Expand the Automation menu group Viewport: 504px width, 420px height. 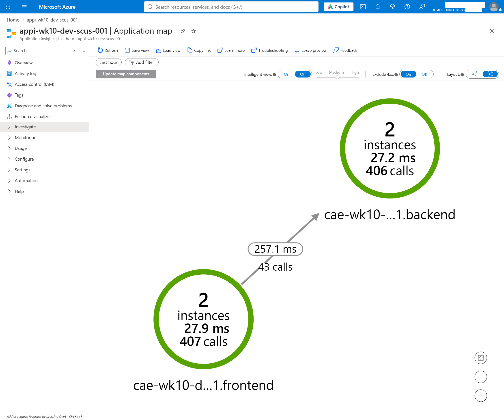45,181
